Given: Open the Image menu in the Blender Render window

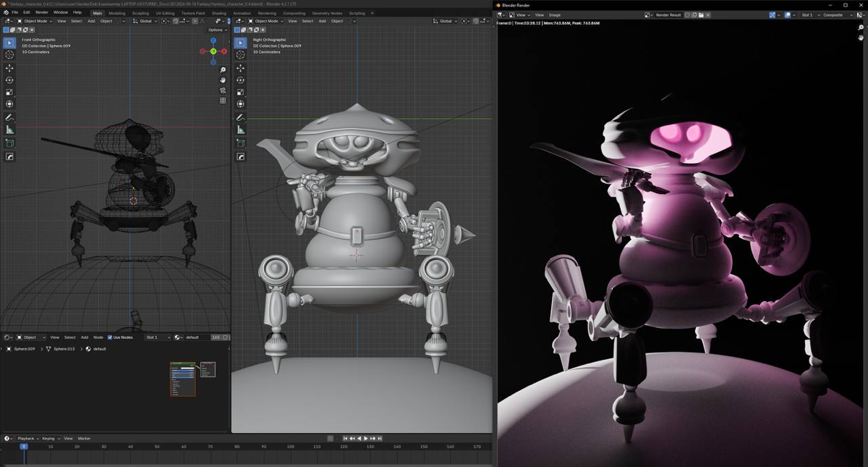Looking at the screenshot, I should (x=555, y=14).
